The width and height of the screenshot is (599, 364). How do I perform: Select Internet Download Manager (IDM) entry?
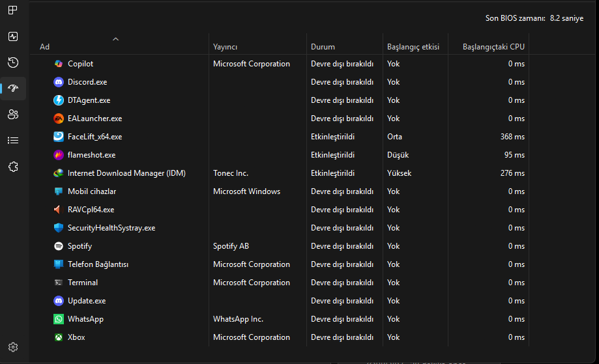tap(126, 173)
